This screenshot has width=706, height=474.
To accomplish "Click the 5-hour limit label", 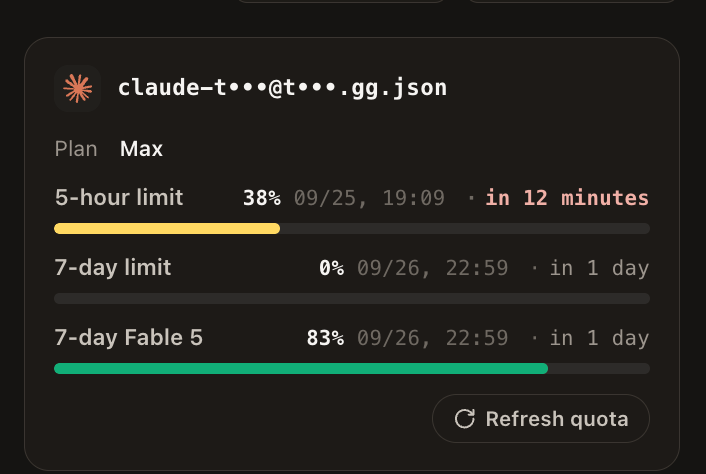I will [x=119, y=198].
